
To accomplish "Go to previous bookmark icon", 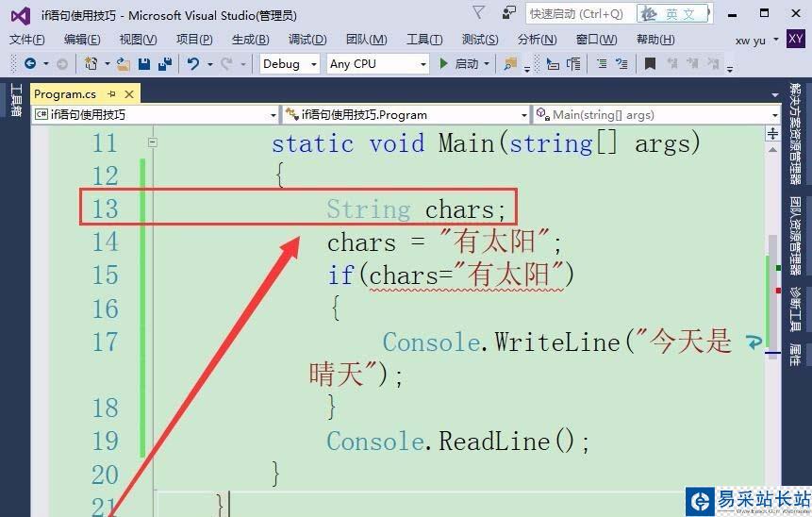I will (x=672, y=64).
